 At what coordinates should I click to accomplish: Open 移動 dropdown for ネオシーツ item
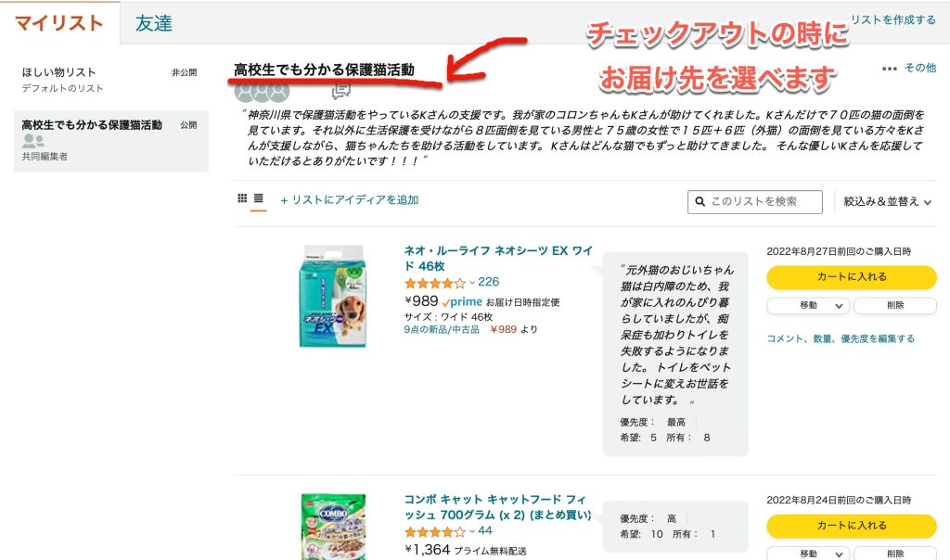pos(808,306)
